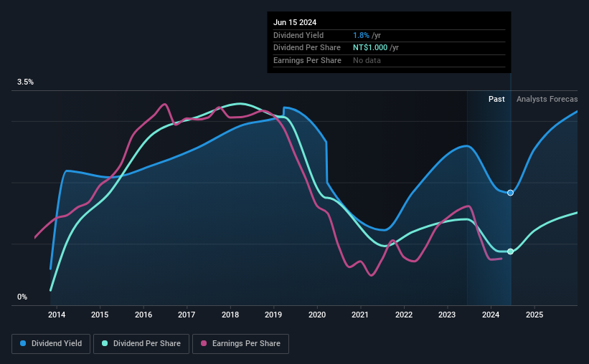Screen dimensions: 589x364
Task: Toggle the Dividend Yield legend button
Action: pyautogui.click(x=51, y=344)
